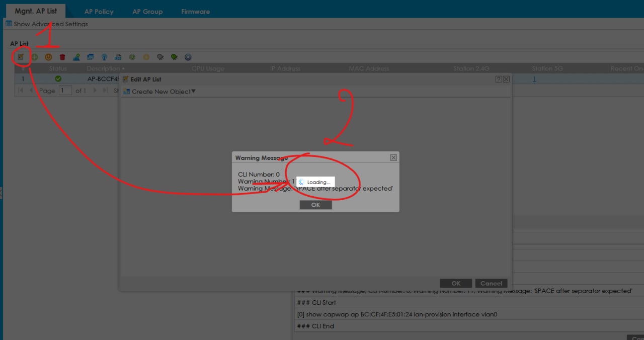Click the blue-green chart toolbar icon
644x340 pixels.
pos(76,57)
